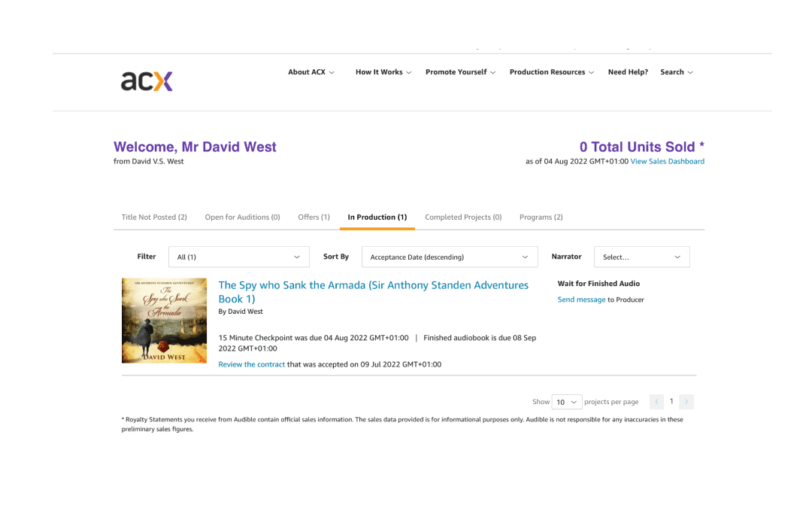Viewport: 812px width, 508px height.
Task: Open the About ACX menu
Action: coord(311,72)
